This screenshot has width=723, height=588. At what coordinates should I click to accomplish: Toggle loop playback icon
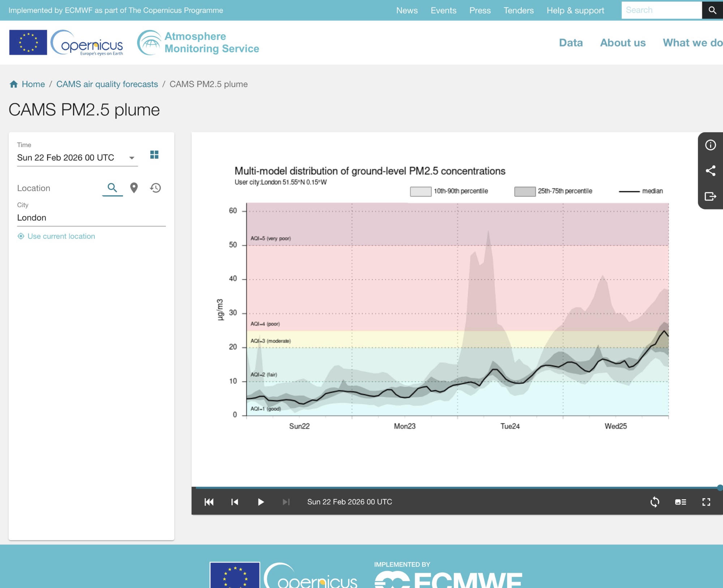(655, 502)
